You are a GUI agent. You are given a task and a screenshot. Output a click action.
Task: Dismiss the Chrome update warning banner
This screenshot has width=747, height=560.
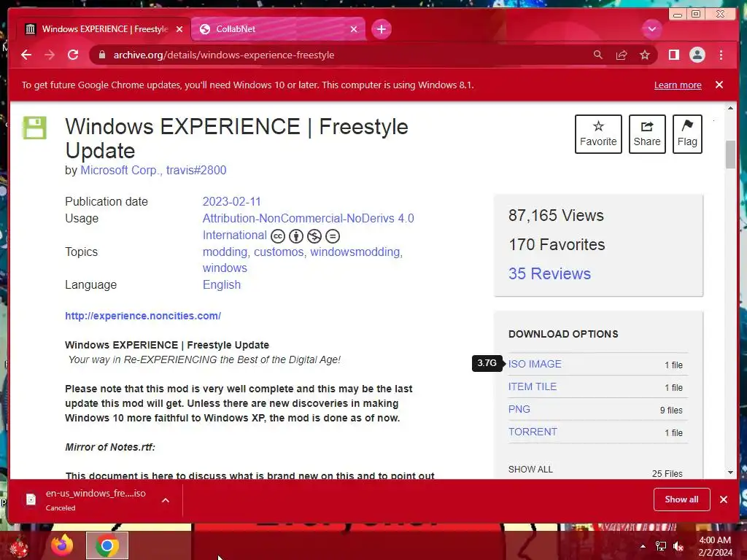(719, 85)
